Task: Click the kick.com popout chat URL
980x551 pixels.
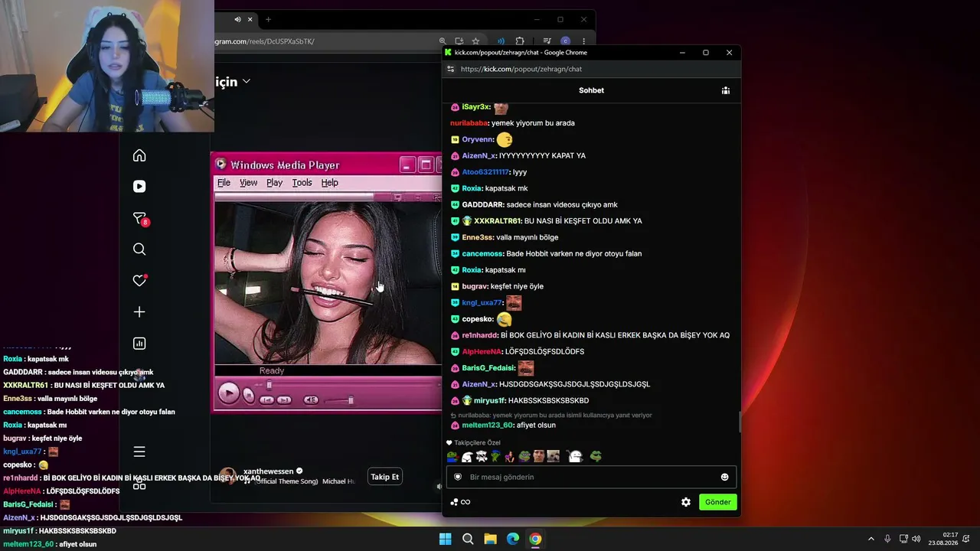Action: click(x=521, y=69)
